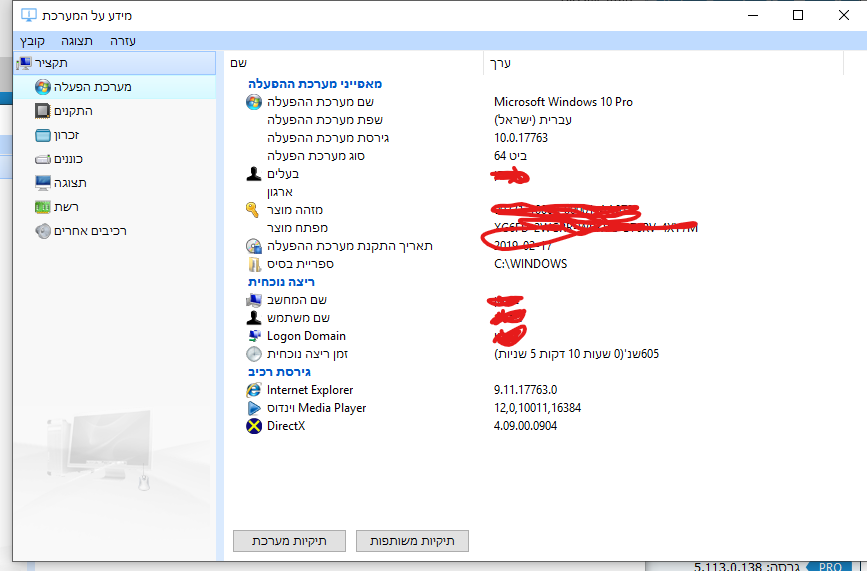Image resolution: width=867 pixels, height=571 pixels.
Task: Select התקנים in sidebar
Action: coord(74,111)
